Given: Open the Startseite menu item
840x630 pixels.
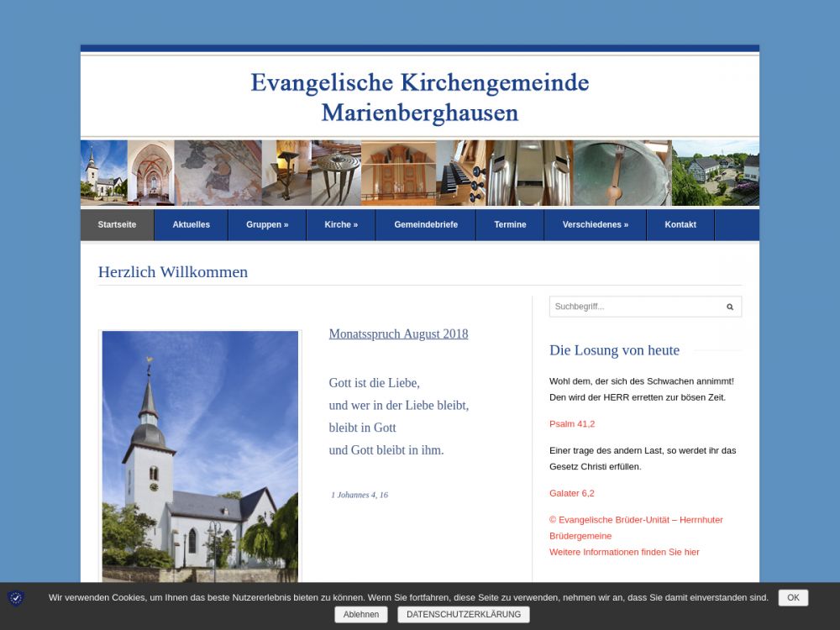Looking at the screenshot, I should pyautogui.click(x=117, y=225).
